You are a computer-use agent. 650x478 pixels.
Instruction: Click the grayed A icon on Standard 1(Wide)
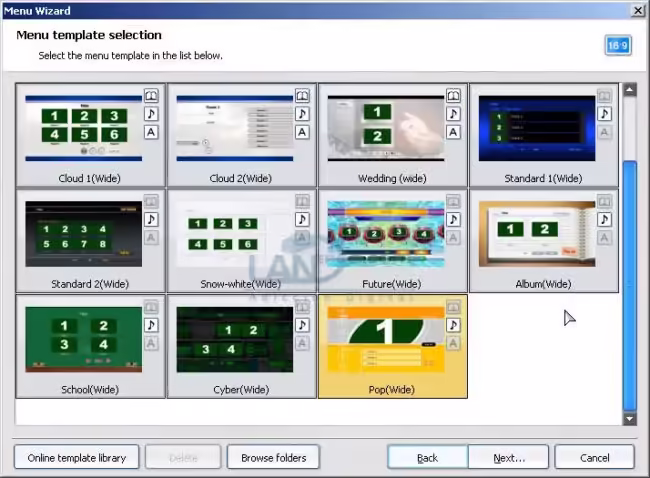604,132
